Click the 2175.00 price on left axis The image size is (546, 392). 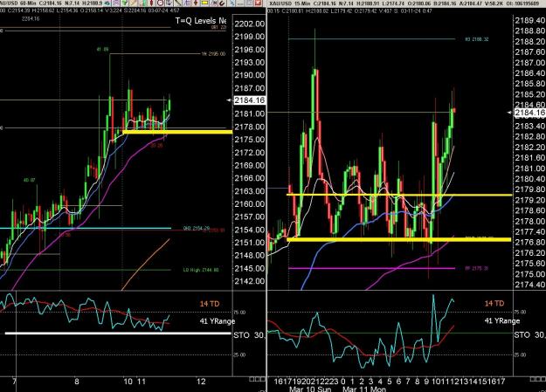[x=249, y=140]
